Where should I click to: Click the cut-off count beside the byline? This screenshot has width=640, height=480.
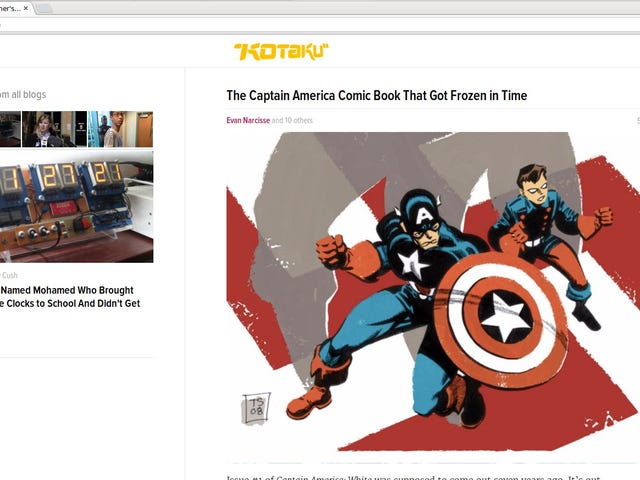click(x=638, y=120)
